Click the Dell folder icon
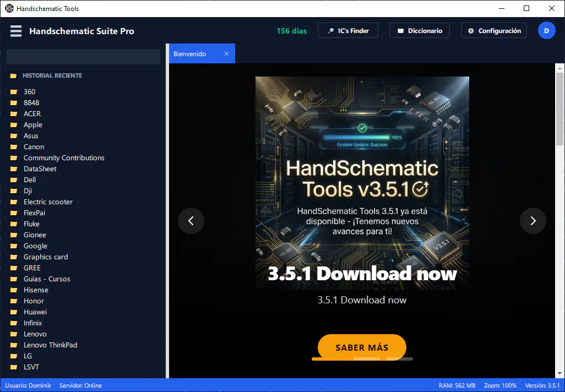This screenshot has height=392, width=565. tap(14, 180)
